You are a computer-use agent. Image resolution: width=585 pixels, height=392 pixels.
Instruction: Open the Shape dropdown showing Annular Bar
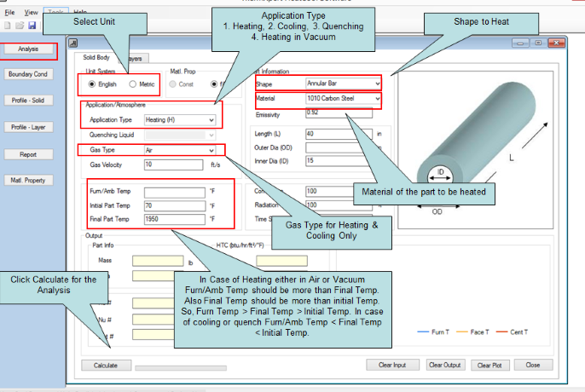tap(343, 84)
